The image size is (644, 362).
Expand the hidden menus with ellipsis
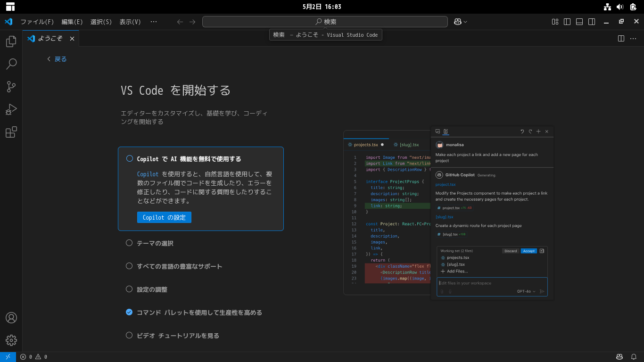click(153, 22)
